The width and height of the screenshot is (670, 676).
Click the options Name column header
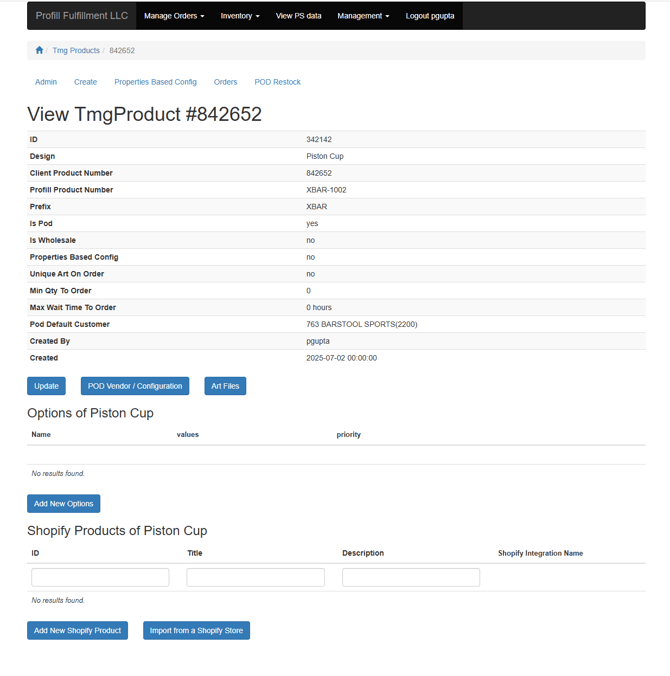(x=41, y=435)
